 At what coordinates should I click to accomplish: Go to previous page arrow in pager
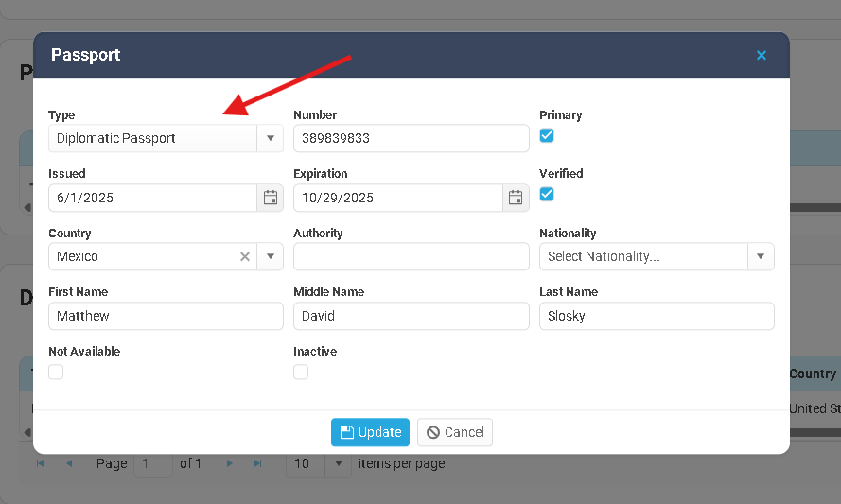[69, 464]
